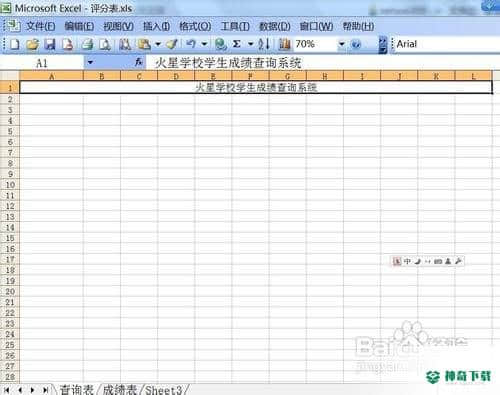Expand the Name Box dropdown arrow
The width and height of the screenshot is (500, 395).
pyautogui.click(x=90, y=62)
